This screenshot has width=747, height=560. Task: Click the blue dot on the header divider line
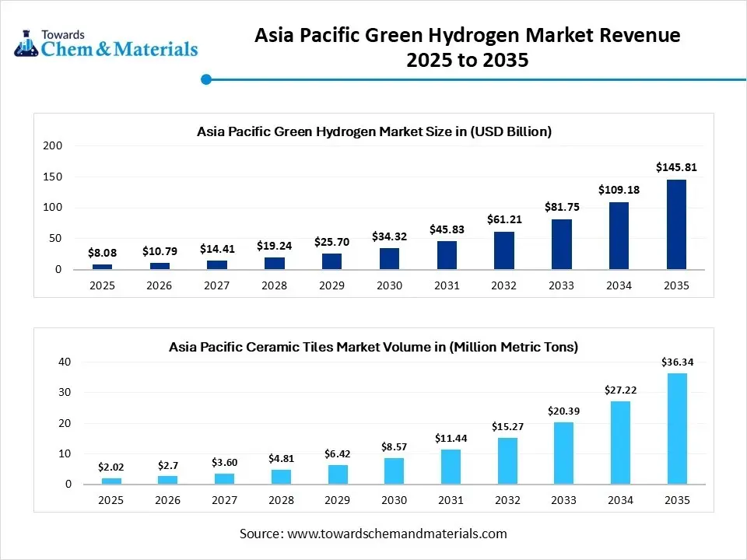tap(206, 79)
